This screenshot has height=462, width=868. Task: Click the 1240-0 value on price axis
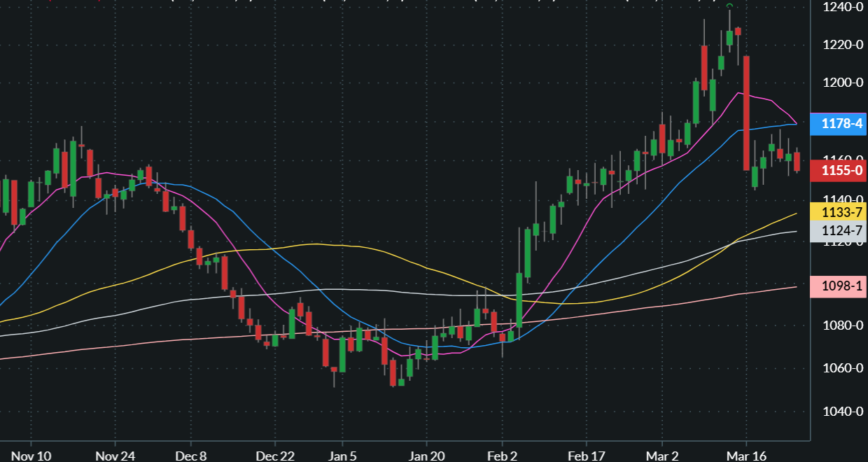843,8
